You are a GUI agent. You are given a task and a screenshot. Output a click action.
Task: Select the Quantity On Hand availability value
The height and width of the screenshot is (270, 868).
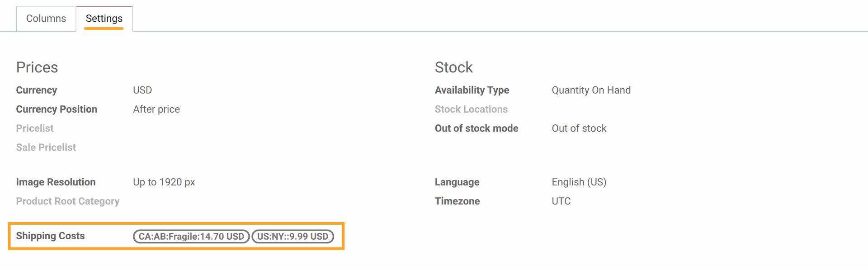pos(591,90)
